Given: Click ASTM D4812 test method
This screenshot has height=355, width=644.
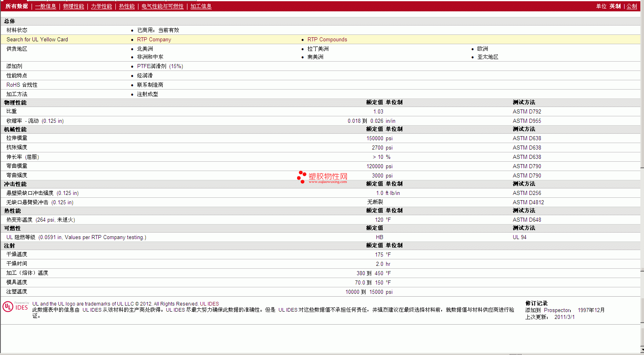Looking at the screenshot, I should pos(528,203).
